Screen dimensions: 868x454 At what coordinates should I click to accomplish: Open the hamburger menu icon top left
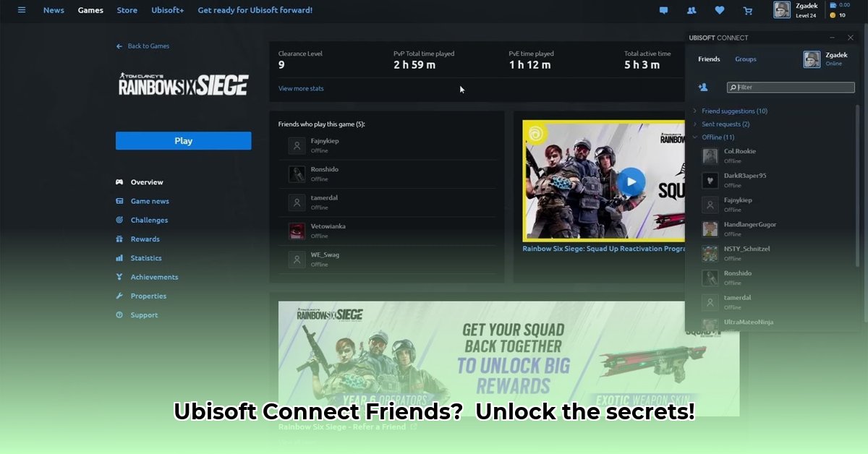pos(21,10)
